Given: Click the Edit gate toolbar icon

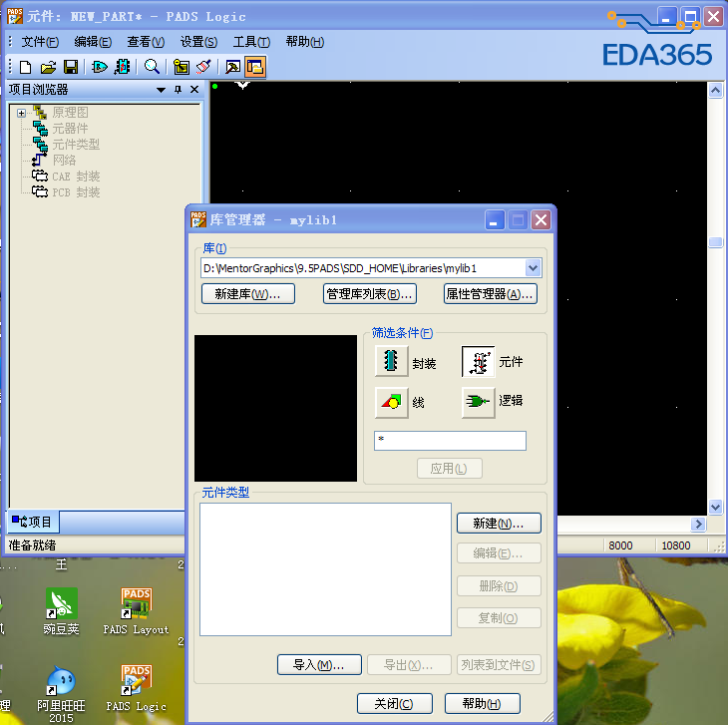Looking at the screenshot, I should [x=100, y=67].
